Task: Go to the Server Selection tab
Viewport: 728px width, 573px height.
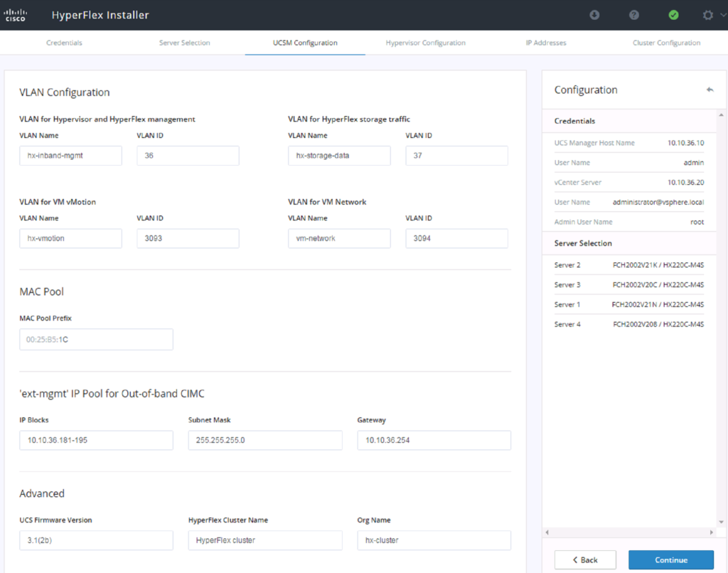Action: (x=184, y=43)
